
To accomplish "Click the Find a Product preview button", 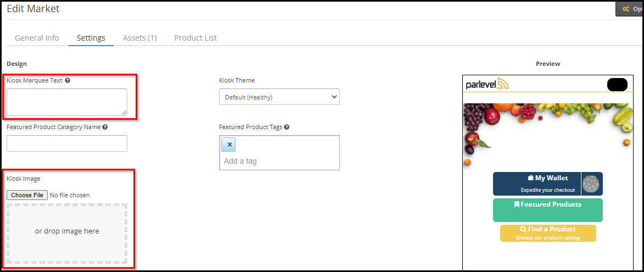I will point(547,233).
